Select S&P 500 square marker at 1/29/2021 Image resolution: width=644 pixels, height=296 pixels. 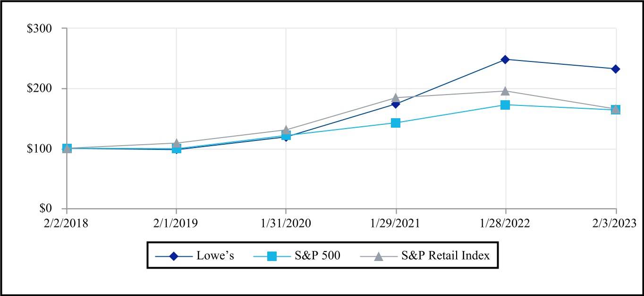click(396, 123)
